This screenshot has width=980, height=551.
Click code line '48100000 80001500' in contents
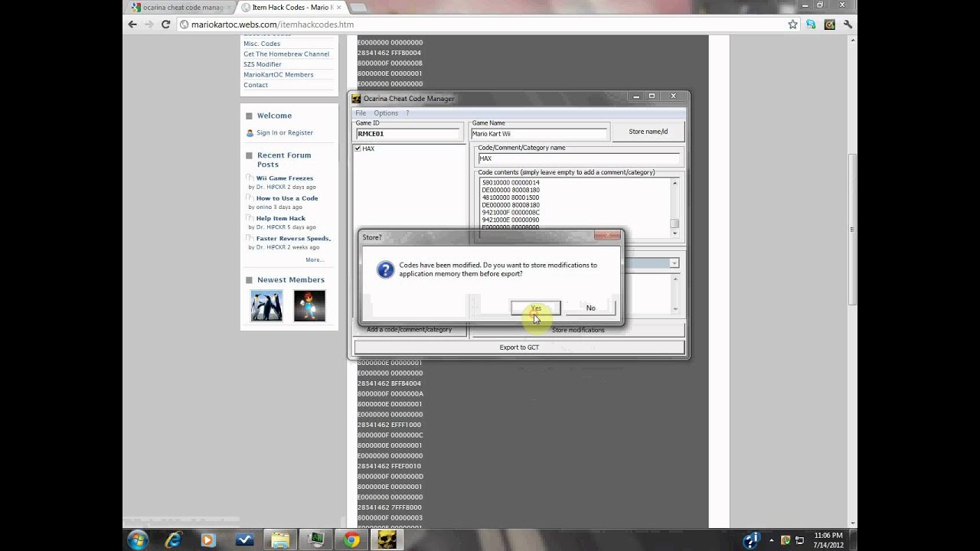coord(511,197)
